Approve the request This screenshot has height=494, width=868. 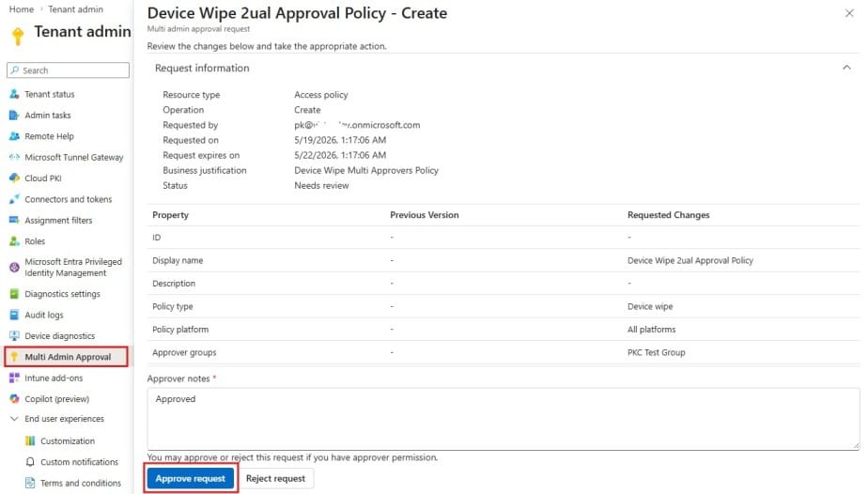point(191,479)
